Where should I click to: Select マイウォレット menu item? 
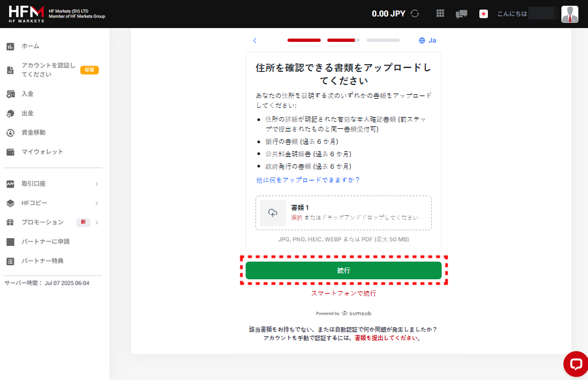[42, 152]
